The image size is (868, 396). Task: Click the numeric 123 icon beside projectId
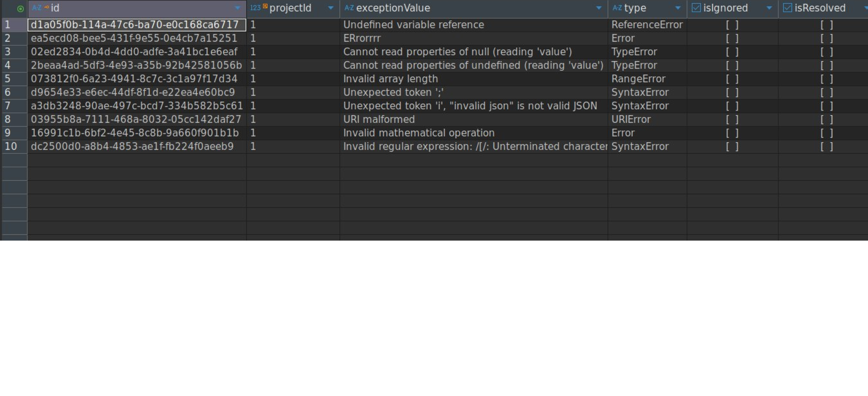pos(255,8)
